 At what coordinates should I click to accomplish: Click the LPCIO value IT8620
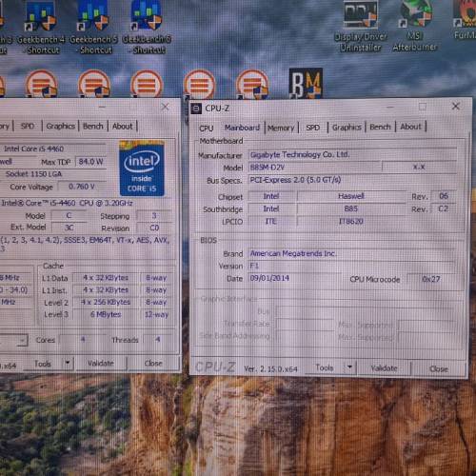pos(351,221)
